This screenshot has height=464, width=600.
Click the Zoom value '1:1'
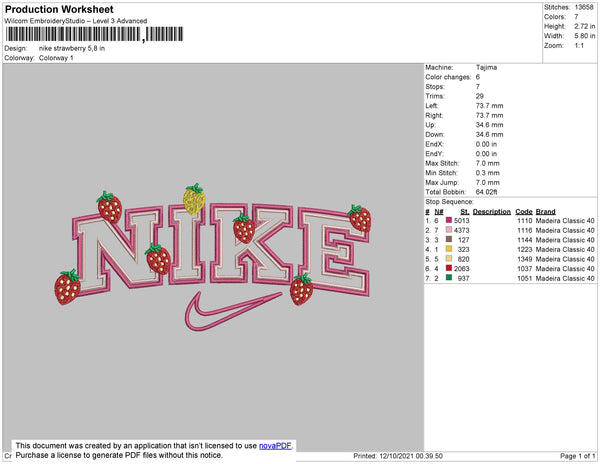pyautogui.click(x=579, y=46)
